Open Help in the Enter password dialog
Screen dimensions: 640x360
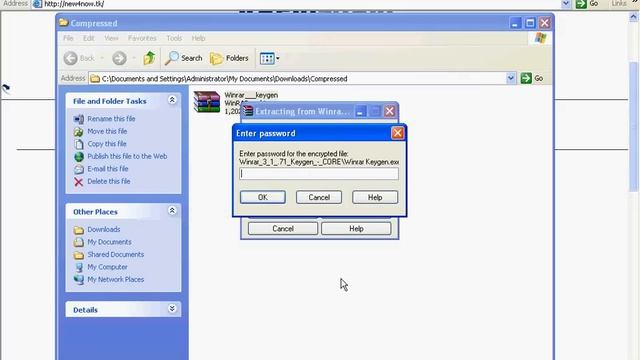(x=375, y=197)
